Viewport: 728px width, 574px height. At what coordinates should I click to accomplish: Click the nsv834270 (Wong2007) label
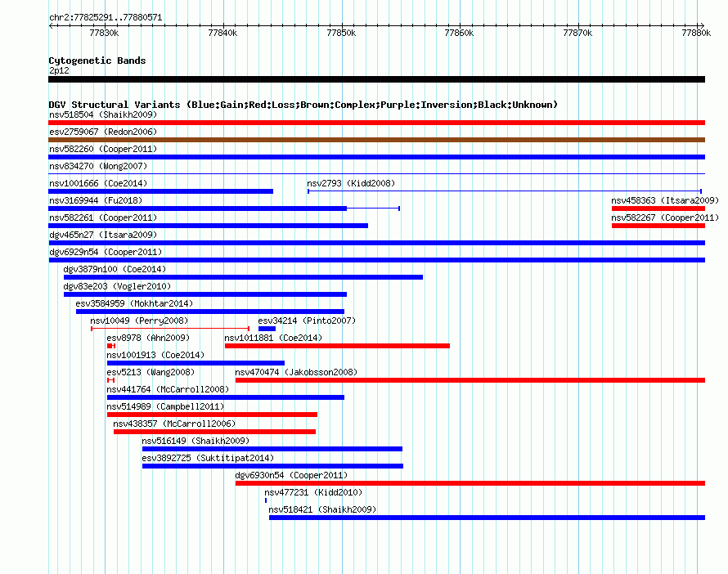tap(98, 166)
